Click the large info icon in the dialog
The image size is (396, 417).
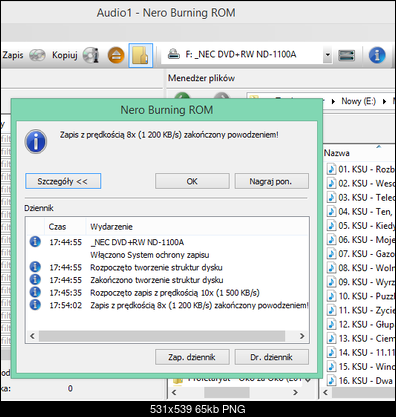(36, 142)
